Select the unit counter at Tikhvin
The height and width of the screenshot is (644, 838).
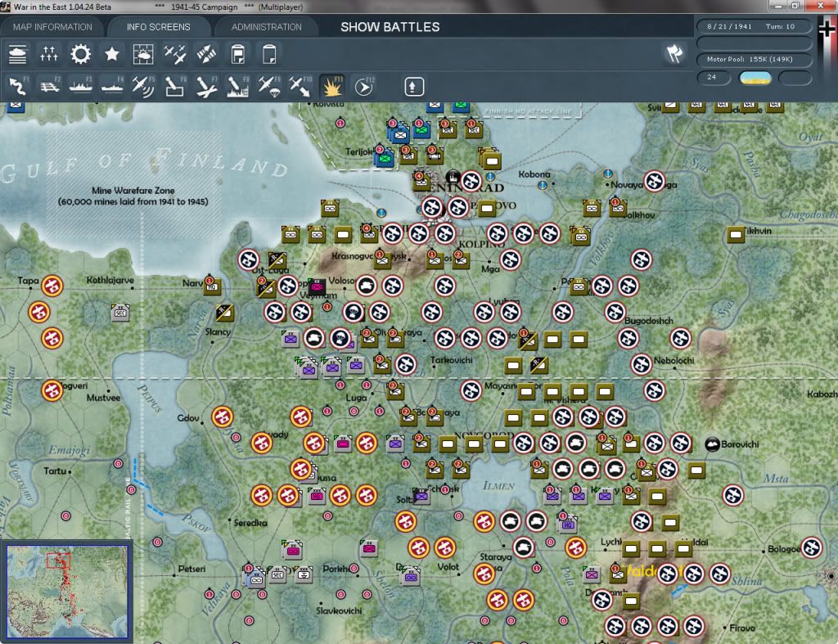click(x=736, y=234)
